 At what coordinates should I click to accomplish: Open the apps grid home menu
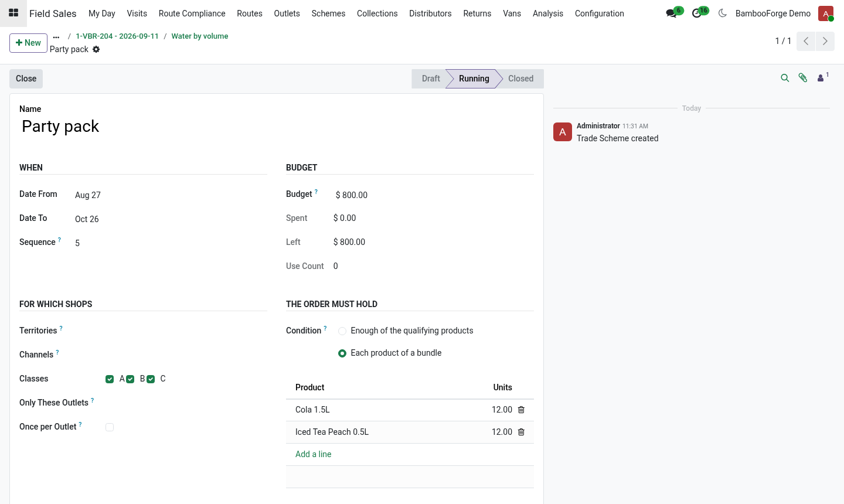13,13
